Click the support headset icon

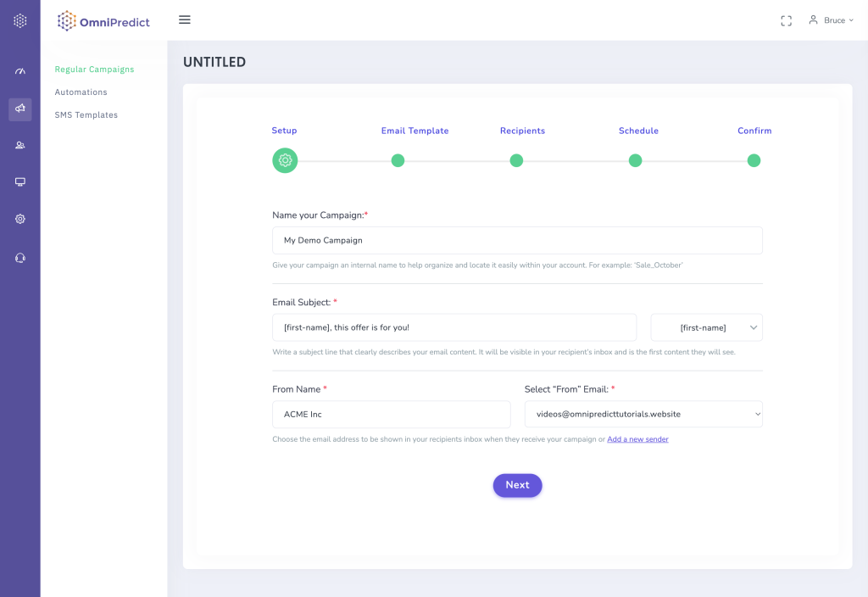coord(20,258)
